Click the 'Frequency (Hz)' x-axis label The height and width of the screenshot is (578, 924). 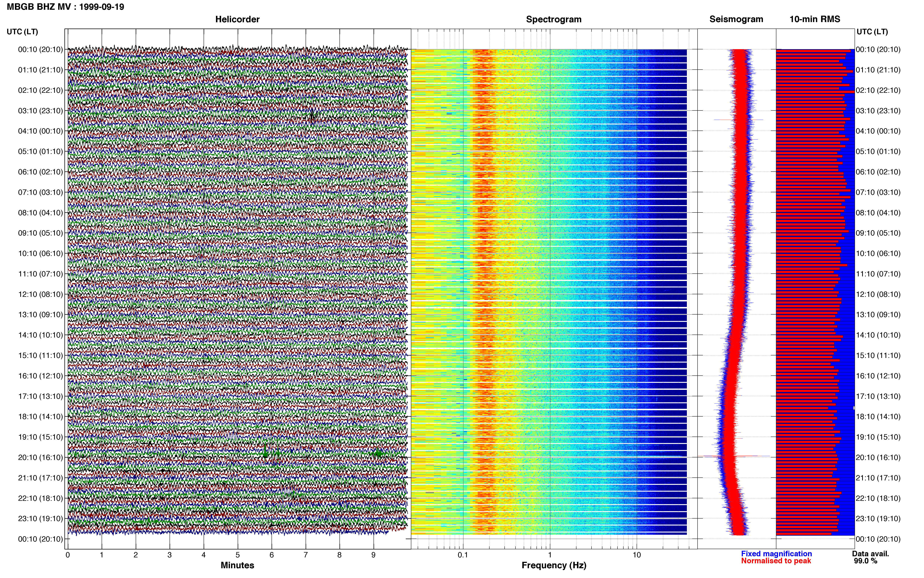tap(554, 565)
